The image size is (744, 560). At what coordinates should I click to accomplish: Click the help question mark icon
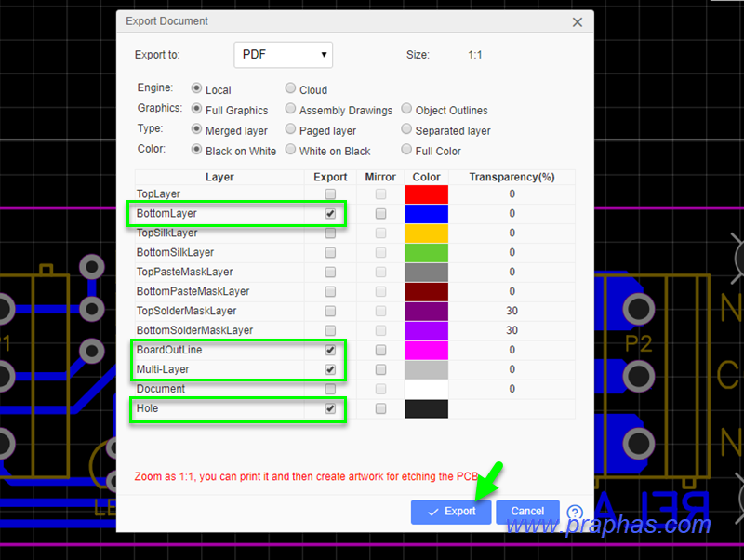(x=575, y=513)
